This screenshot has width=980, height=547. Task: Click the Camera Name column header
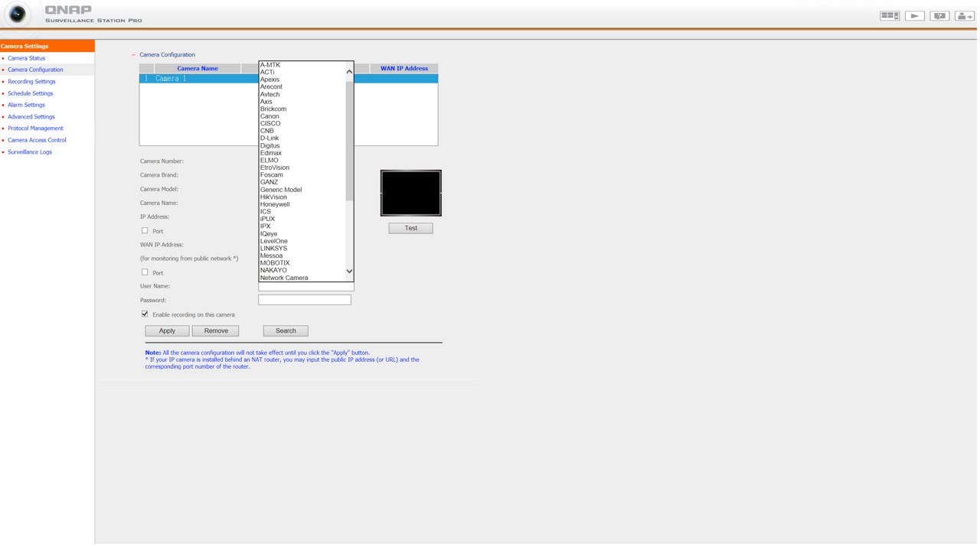(x=198, y=69)
